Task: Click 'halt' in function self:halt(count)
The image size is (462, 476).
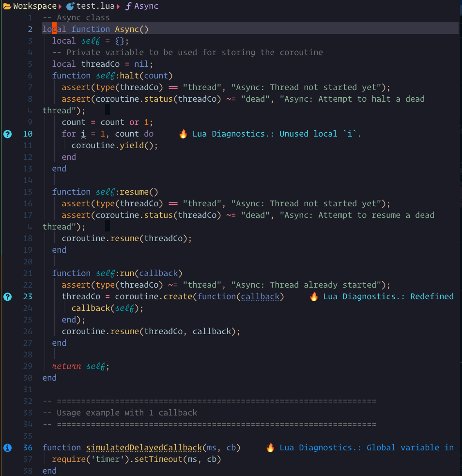Action: point(129,76)
